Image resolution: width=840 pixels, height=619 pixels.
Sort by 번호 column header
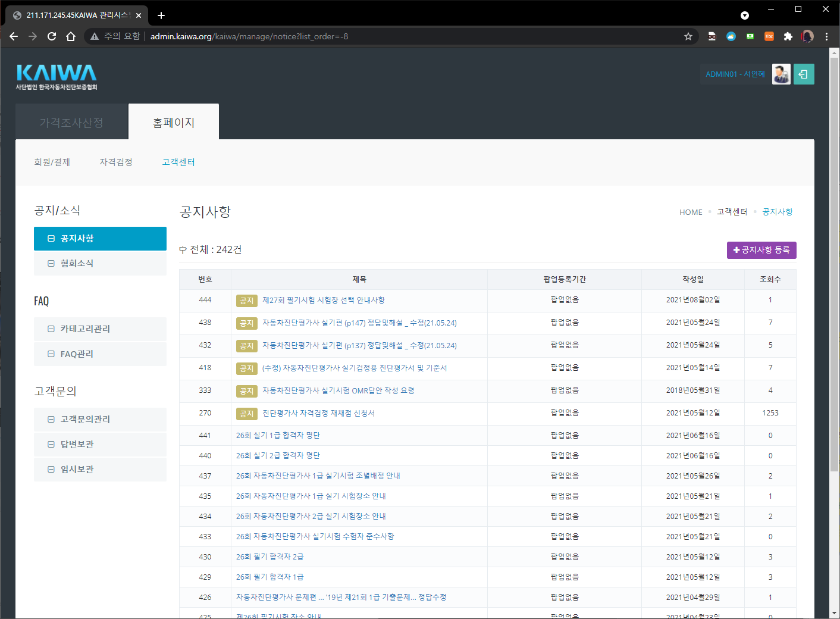(205, 280)
